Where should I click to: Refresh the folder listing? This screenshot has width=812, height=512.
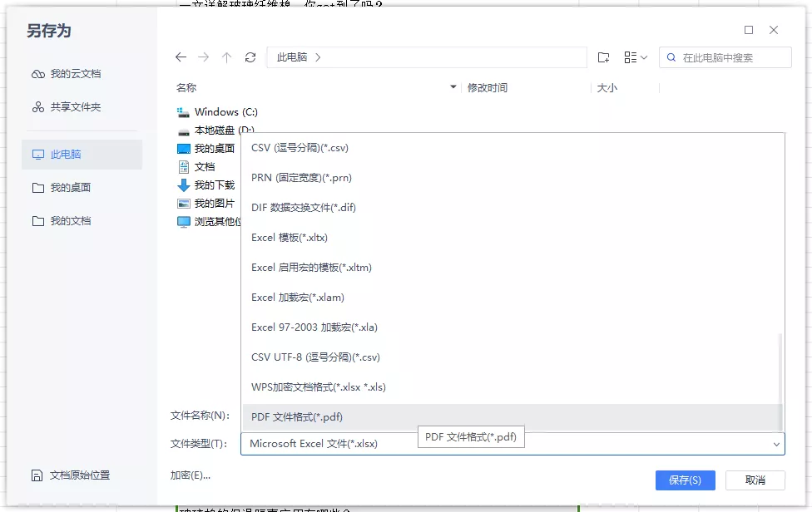(250, 57)
